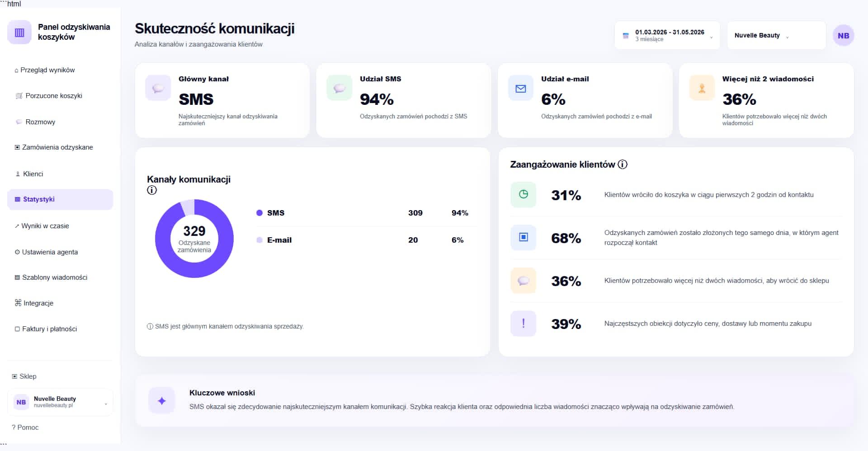Click the speech icon beside Rozmowy
Screen dimensions: 868x451
(x=19, y=122)
